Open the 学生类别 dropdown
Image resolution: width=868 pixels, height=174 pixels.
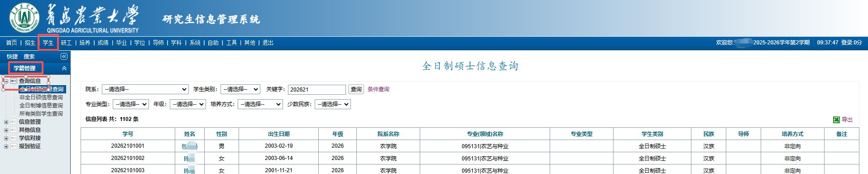(x=240, y=89)
